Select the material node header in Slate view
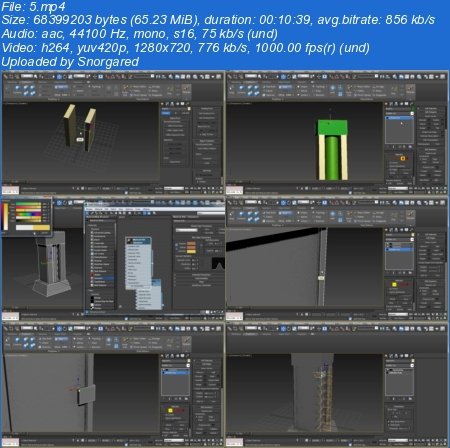This screenshot has width=450, height=448. coord(138,241)
